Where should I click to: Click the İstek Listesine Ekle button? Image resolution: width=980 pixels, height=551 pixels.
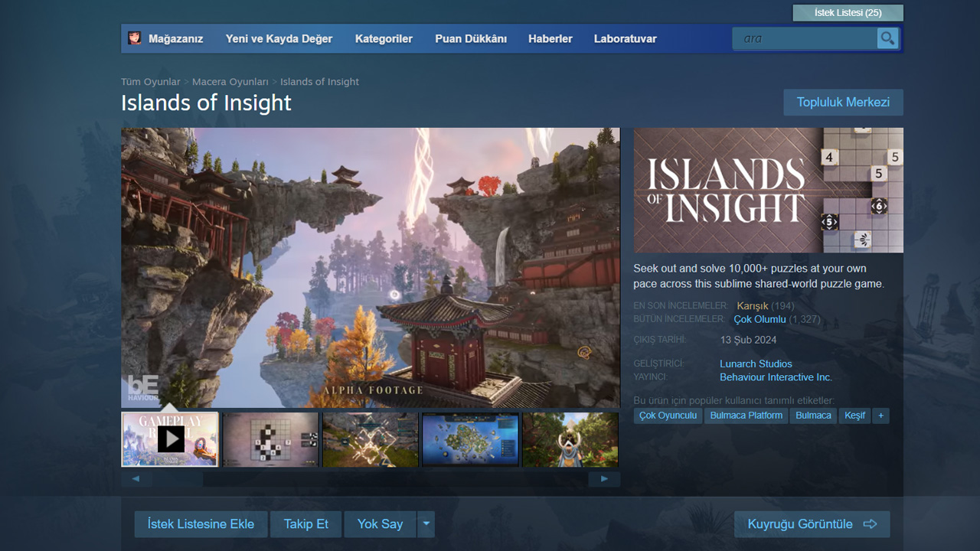[x=201, y=524]
